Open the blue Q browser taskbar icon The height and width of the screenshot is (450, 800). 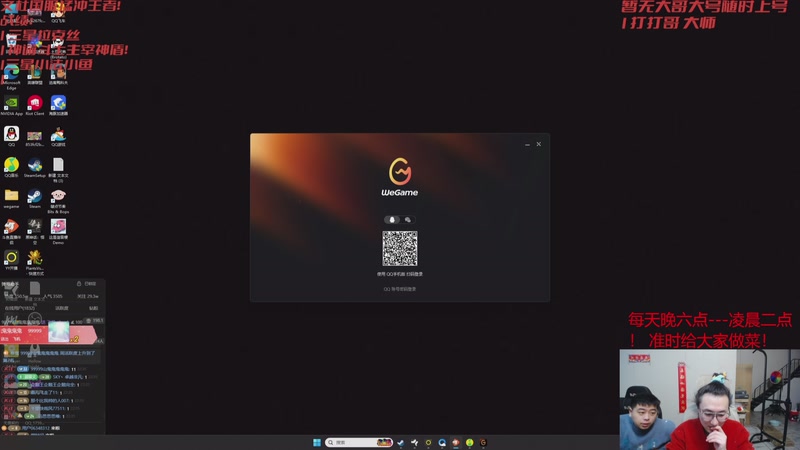pyautogui.click(x=442, y=442)
